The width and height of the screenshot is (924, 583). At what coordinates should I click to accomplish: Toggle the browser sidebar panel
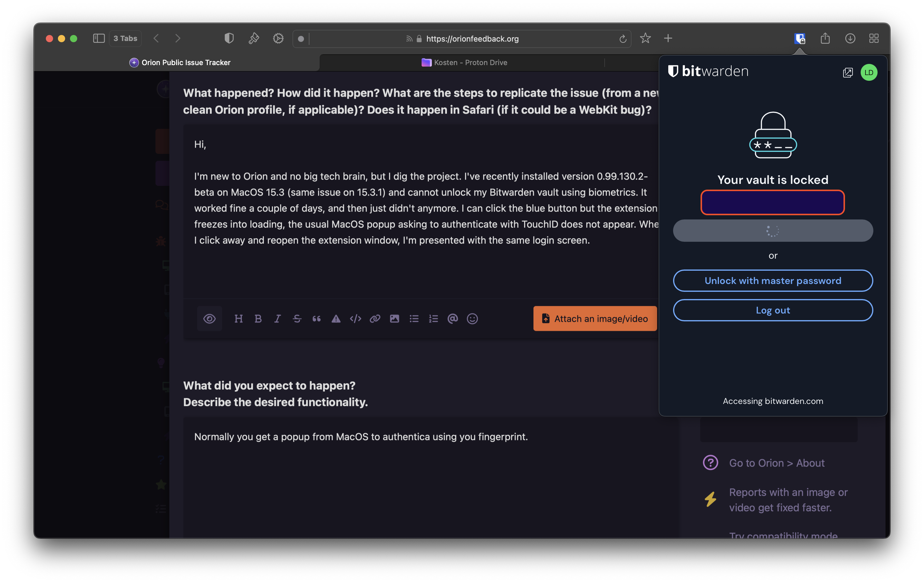(x=99, y=38)
